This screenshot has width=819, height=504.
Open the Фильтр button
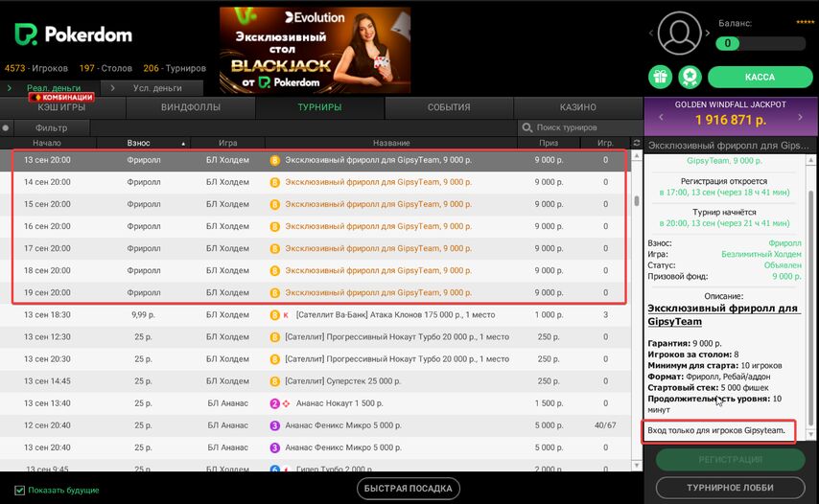(51, 127)
